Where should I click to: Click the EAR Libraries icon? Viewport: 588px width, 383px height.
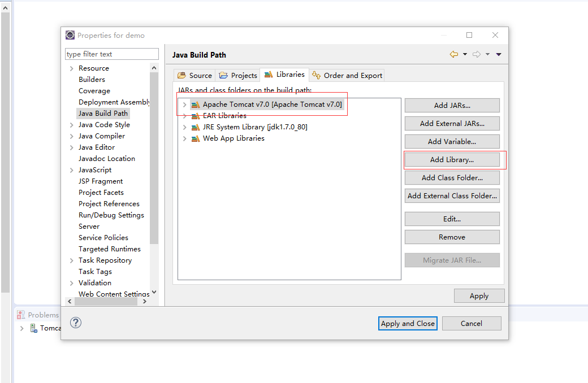coord(196,116)
